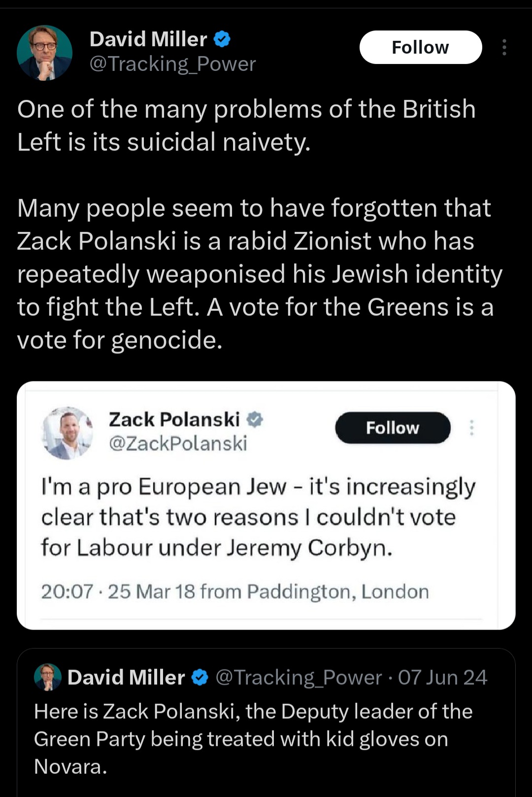Click David Miller display name at top

coord(148,39)
